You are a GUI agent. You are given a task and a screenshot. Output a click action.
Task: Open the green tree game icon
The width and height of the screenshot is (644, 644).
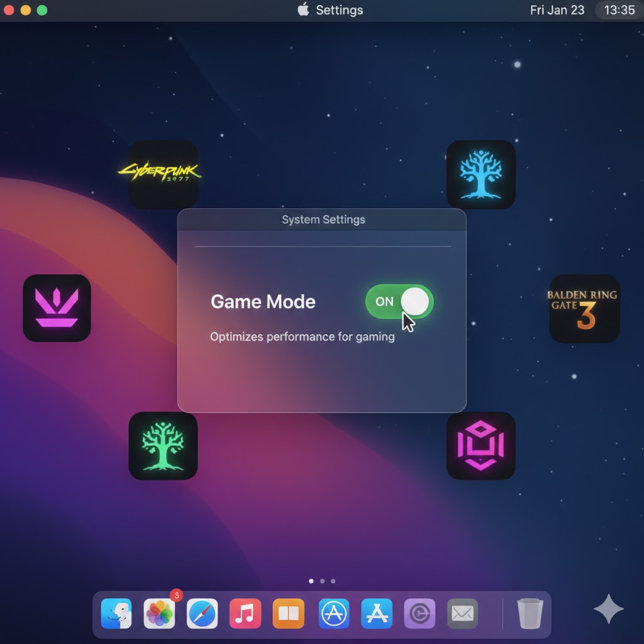point(163,447)
